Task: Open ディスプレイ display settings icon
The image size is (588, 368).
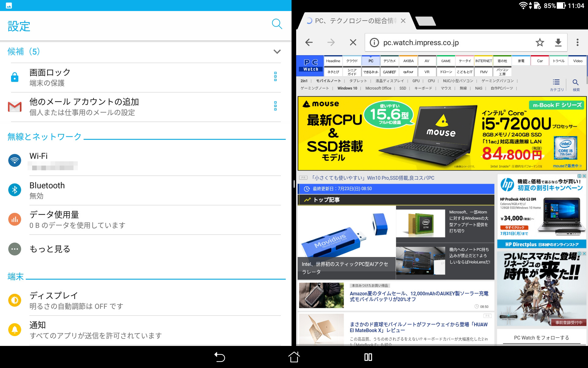Action: [15, 300]
